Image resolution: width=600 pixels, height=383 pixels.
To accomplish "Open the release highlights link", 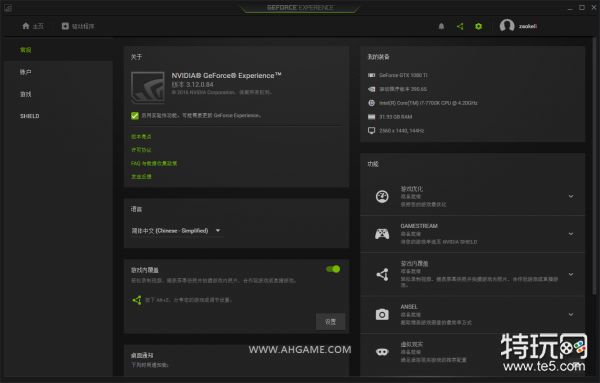I will click(x=141, y=137).
